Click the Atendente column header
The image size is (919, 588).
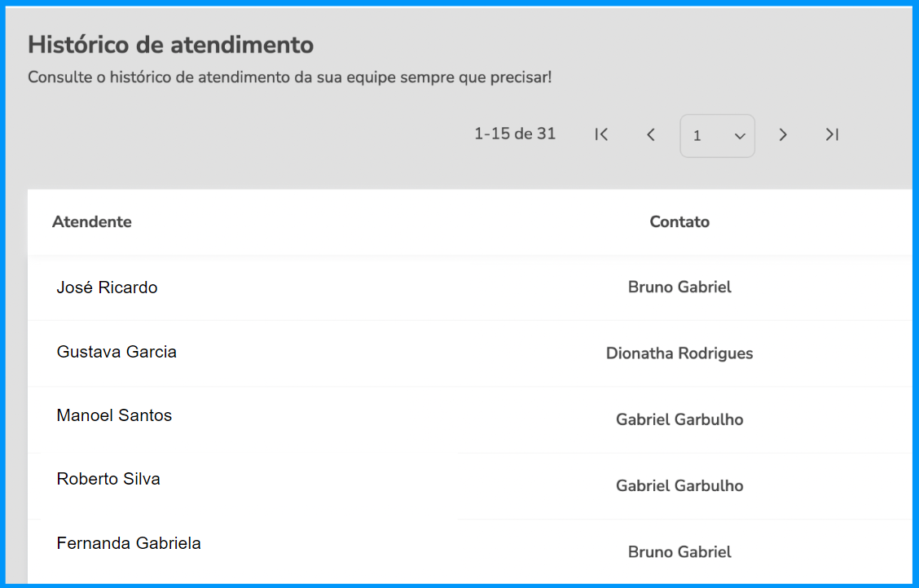tap(92, 222)
